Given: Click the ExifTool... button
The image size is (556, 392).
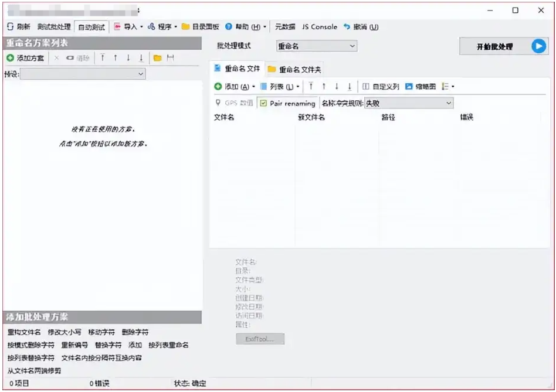Looking at the screenshot, I should pos(260,339).
